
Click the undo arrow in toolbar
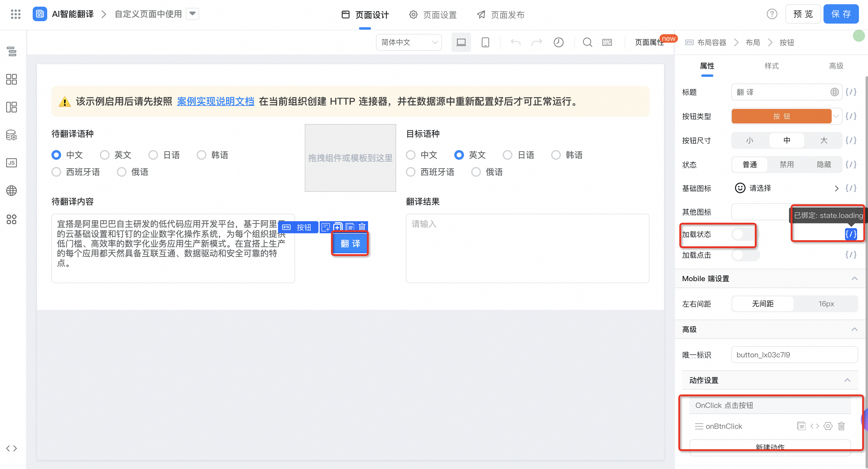(515, 42)
